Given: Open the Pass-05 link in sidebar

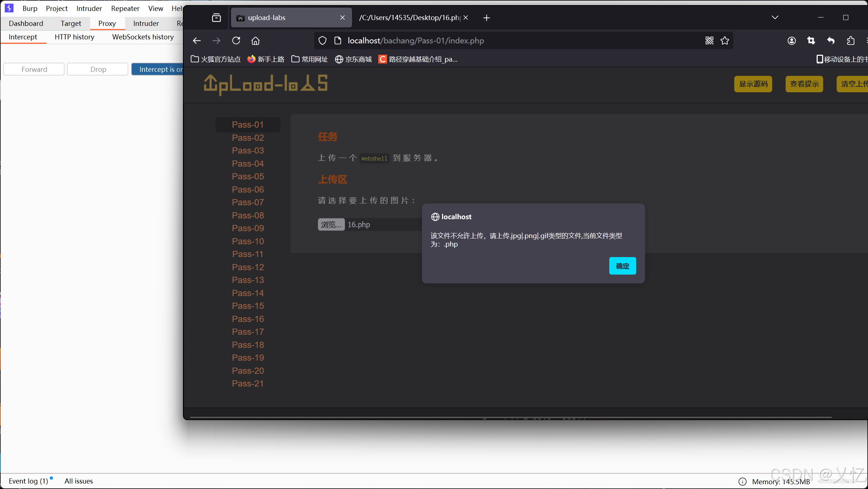Looking at the screenshot, I should pos(248,176).
